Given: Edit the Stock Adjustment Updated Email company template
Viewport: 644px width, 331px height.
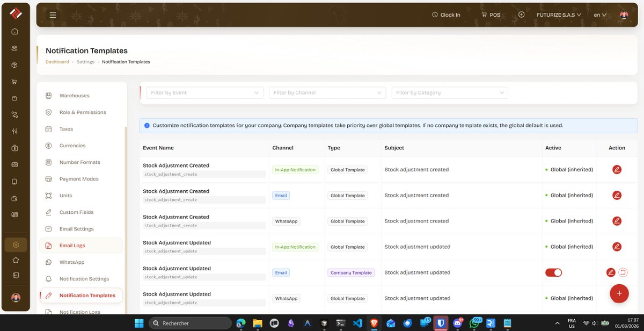Looking at the screenshot, I should tap(611, 272).
